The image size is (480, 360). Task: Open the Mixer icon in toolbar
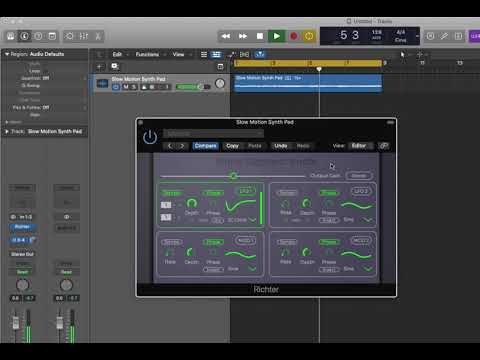point(84,36)
